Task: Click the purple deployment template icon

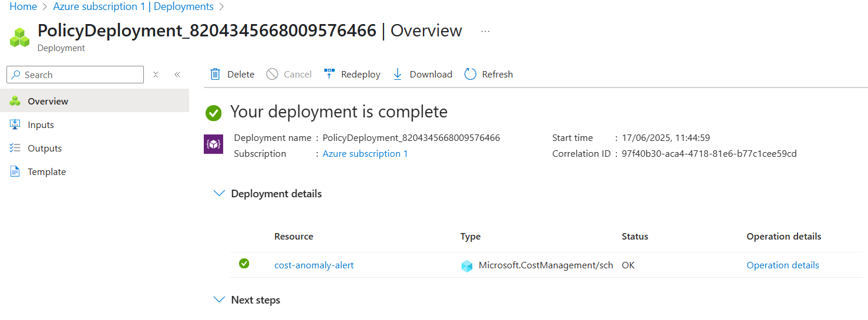Action: 213,144
